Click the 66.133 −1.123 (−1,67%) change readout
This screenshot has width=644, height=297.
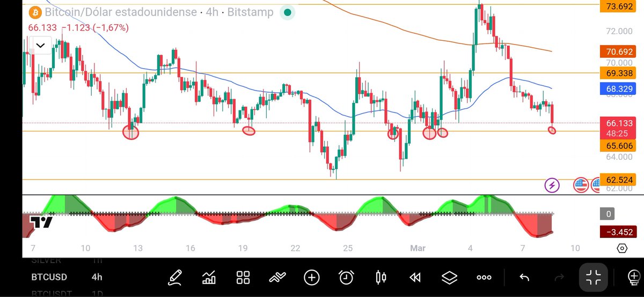[x=78, y=27]
